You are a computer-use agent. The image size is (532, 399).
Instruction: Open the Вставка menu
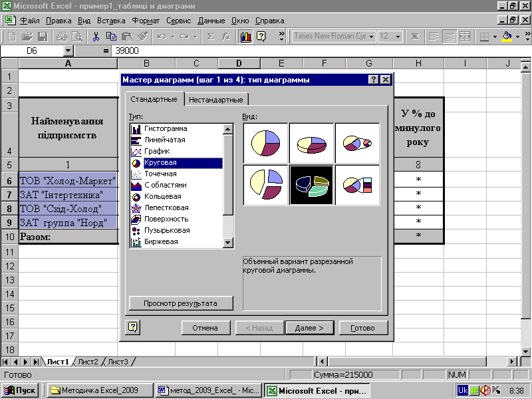coord(111,21)
